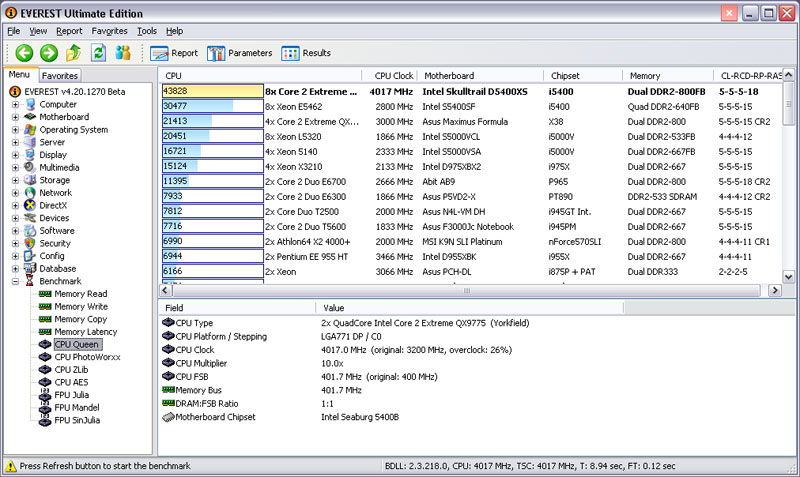Viewport: 800px width, 477px height.
Task: Click the status bar warning icon
Action: tap(10, 466)
